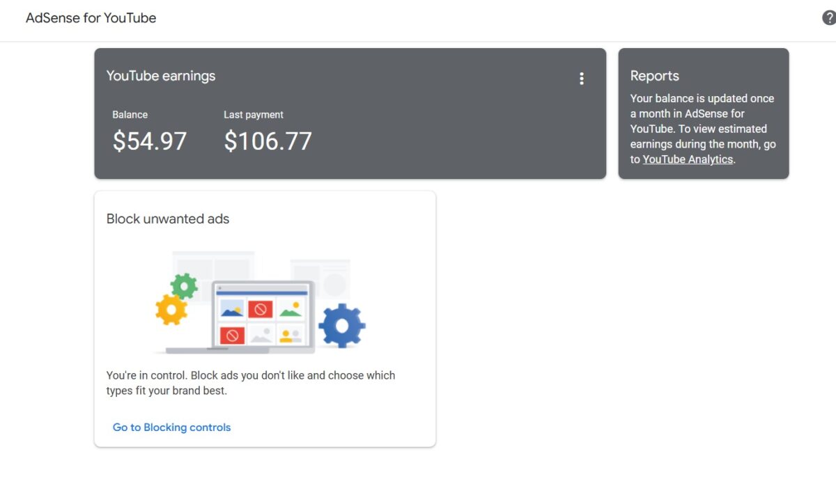Click the $106.77 last payment amount
This screenshot has width=836, height=504.
tap(268, 141)
